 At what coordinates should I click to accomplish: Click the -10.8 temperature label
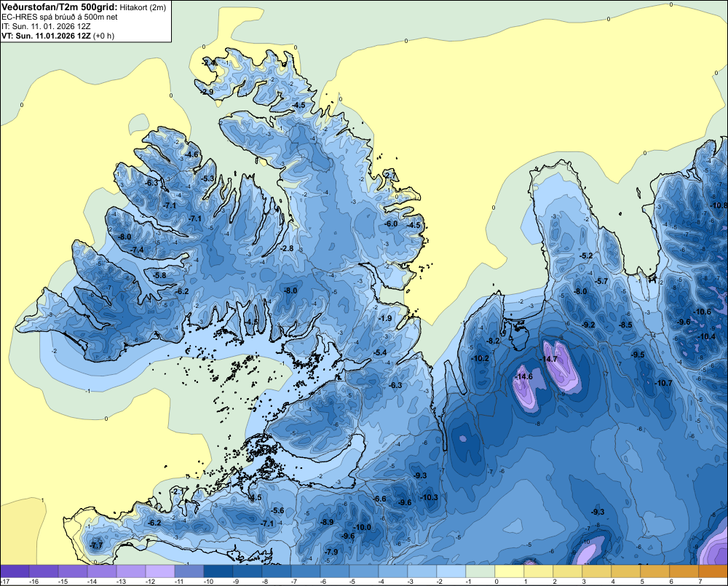pyautogui.click(x=719, y=205)
